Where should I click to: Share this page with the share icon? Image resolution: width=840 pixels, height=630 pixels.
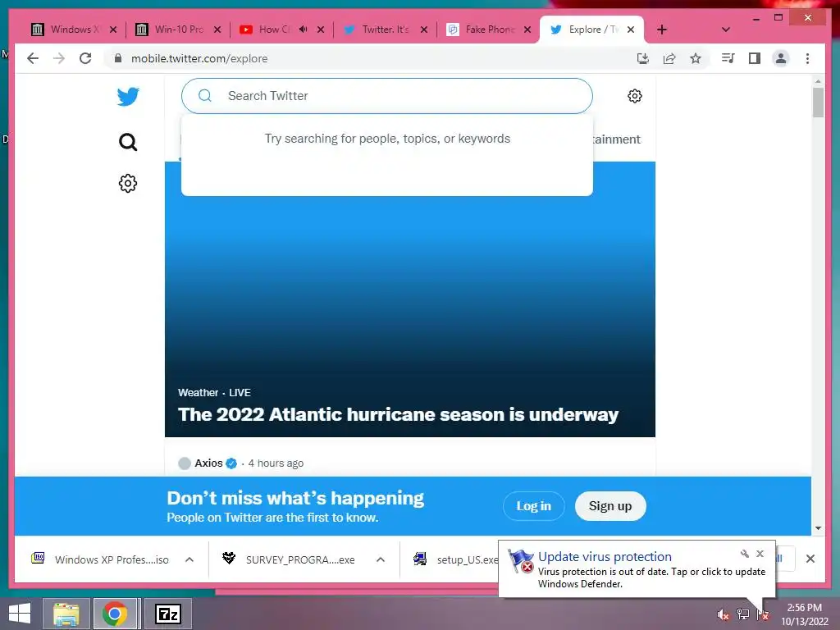(x=669, y=58)
